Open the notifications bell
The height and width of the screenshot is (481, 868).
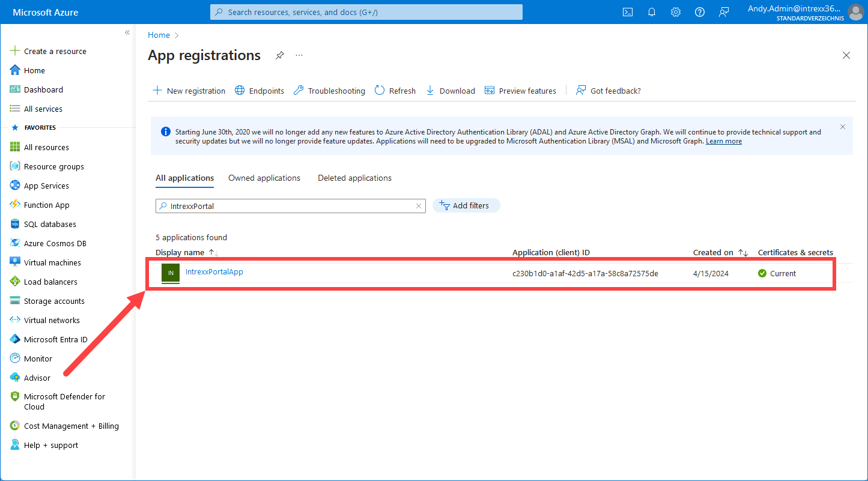coord(652,12)
